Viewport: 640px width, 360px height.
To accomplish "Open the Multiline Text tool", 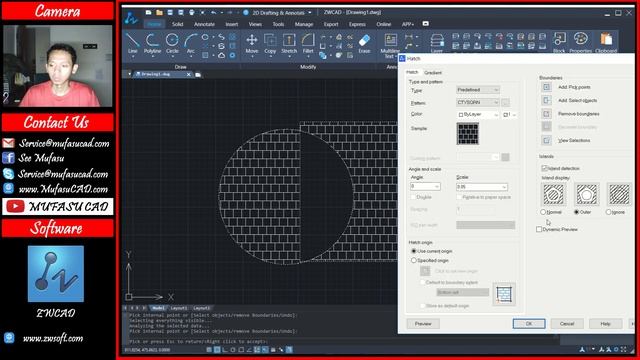I will (x=390, y=45).
